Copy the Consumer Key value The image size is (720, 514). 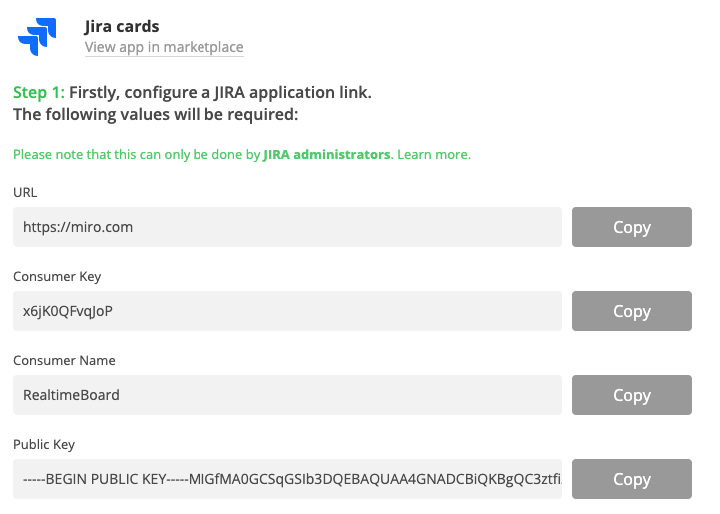coord(631,311)
